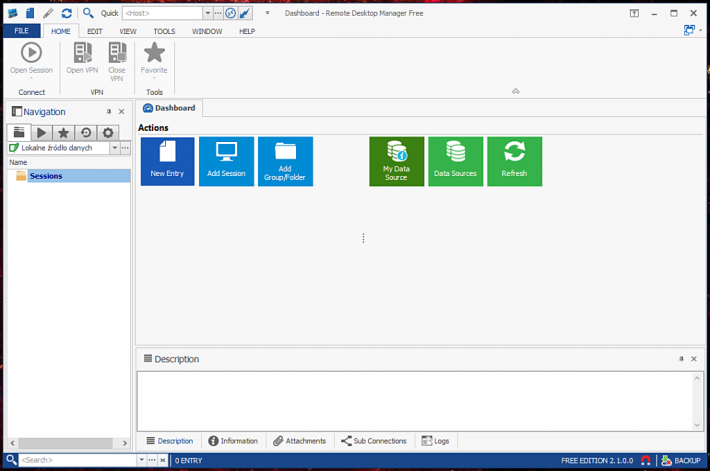Click the pencil edit icon in quick toolbar
The width and height of the screenshot is (710, 471).
(x=48, y=13)
